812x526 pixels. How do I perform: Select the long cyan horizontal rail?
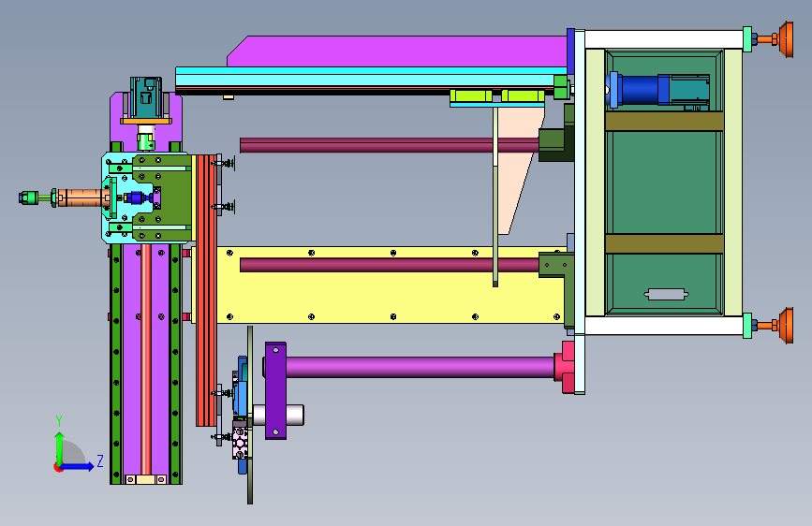pos(371,78)
